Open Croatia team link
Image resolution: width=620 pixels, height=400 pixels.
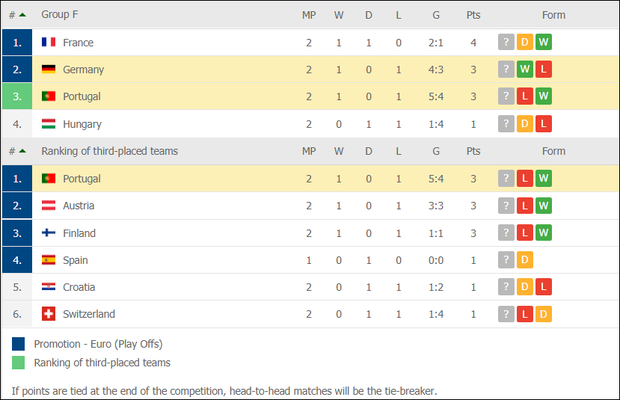tap(79, 287)
